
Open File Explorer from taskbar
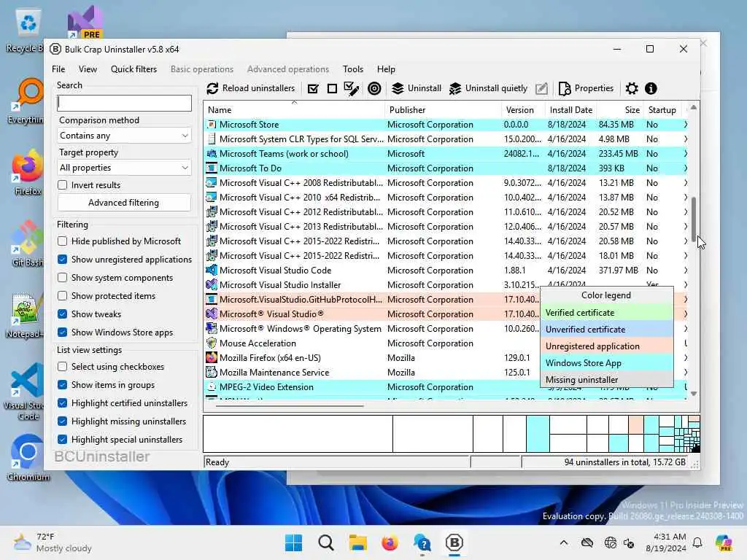click(x=357, y=542)
